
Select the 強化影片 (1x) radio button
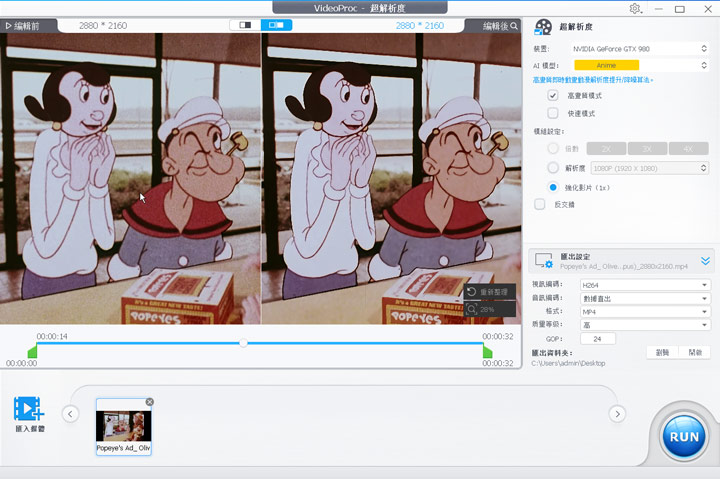pyautogui.click(x=553, y=187)
